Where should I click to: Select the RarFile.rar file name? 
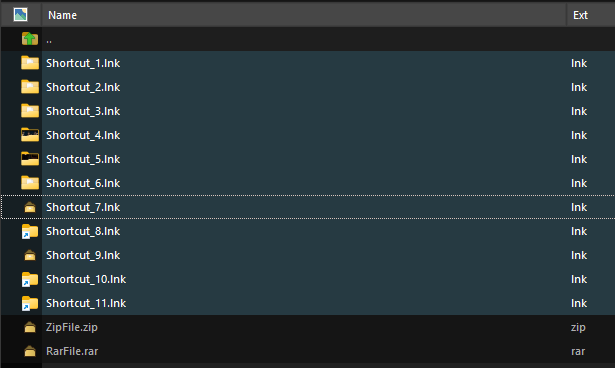(72, 351)
